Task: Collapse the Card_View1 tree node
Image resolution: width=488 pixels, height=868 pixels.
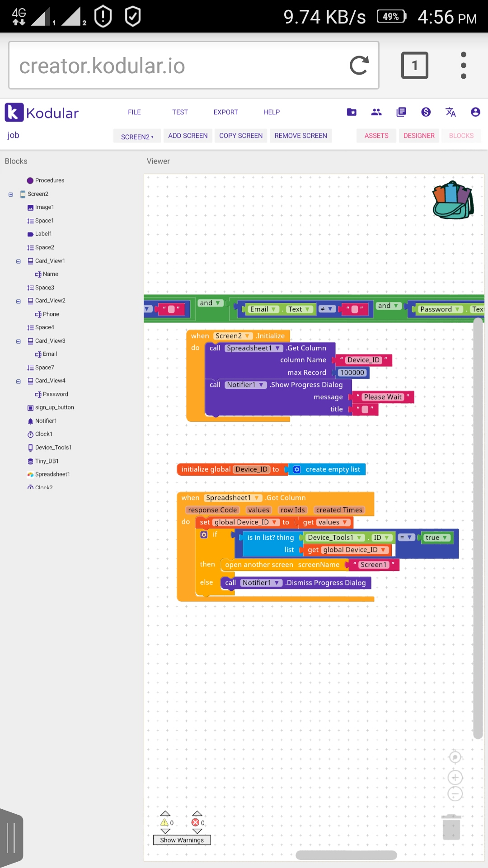Action: pos(19,261)
